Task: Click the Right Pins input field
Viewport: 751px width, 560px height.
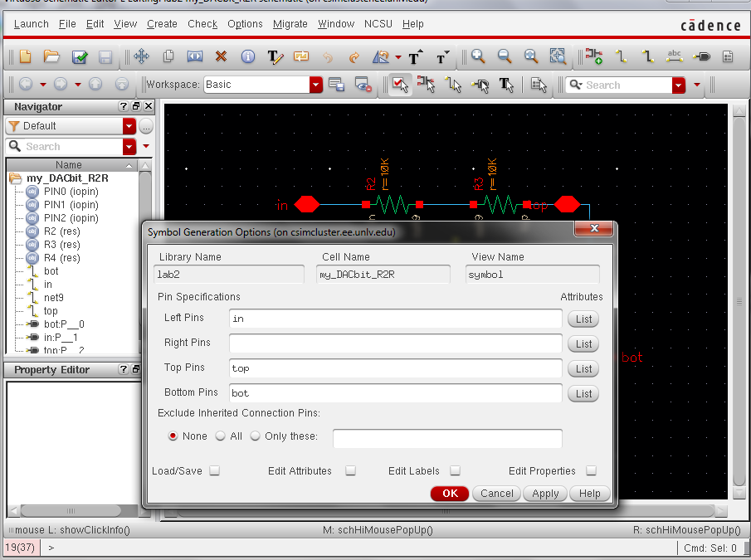Action: pos(395,343)
